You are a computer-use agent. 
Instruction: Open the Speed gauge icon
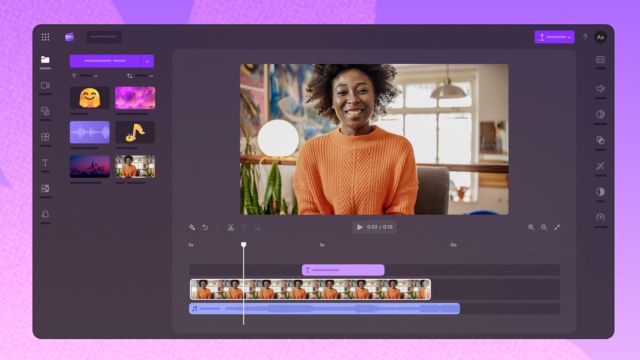pyautogui.click(x=600, y=217)
